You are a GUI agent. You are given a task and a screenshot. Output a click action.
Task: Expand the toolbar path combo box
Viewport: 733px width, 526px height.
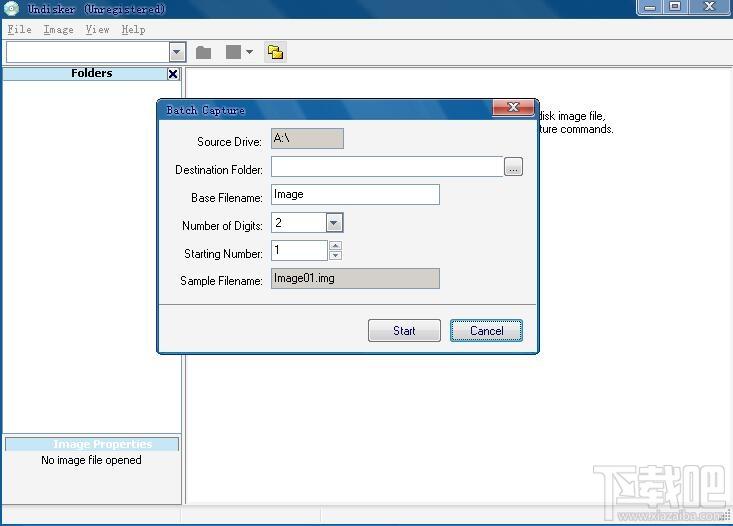pos(177,52)
